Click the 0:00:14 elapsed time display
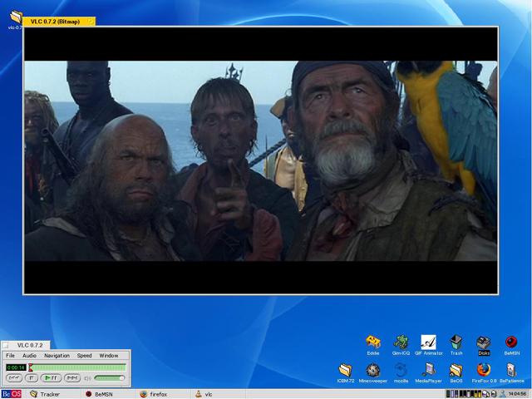This screenshot has width=532, height=399. (x=16, y=367)
